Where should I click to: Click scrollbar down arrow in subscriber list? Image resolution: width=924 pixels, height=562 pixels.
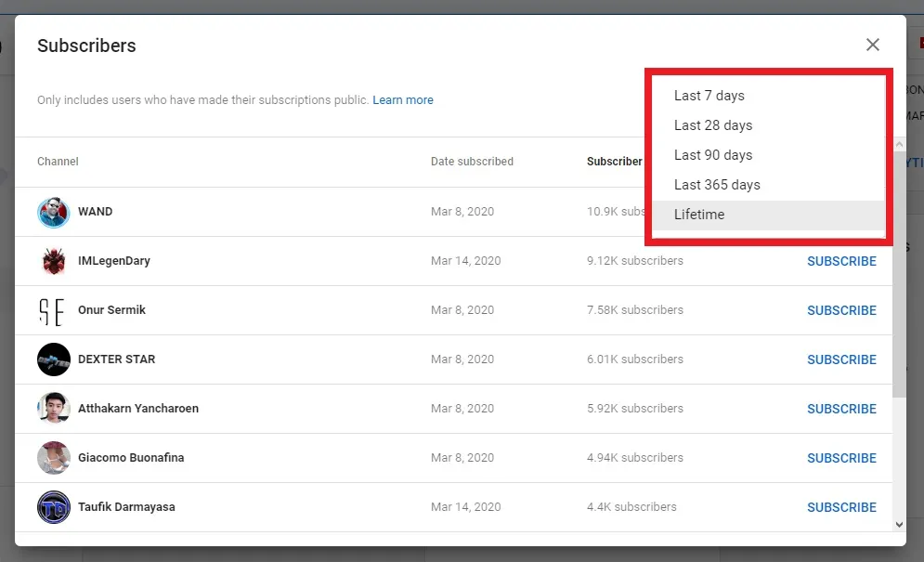pos(898,525)
